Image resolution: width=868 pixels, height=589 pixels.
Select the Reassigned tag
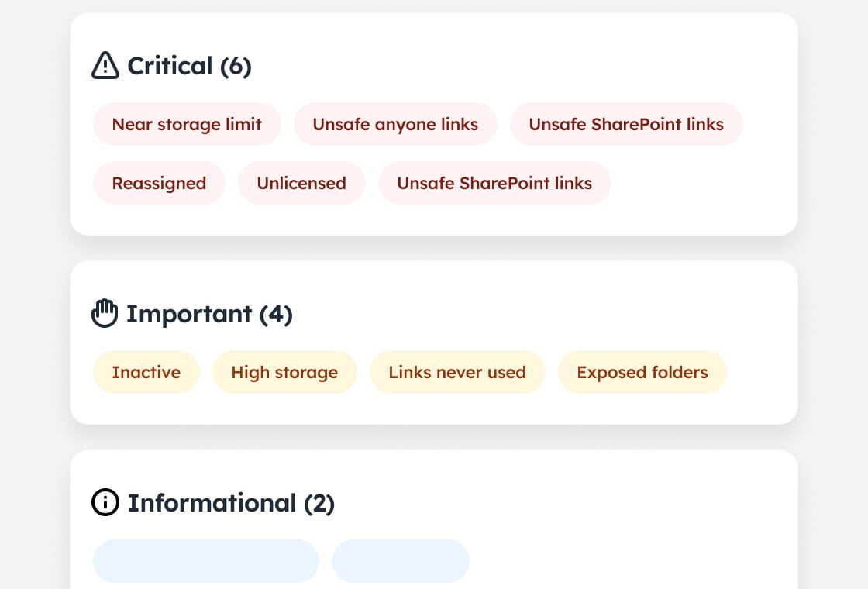(159, 183)
